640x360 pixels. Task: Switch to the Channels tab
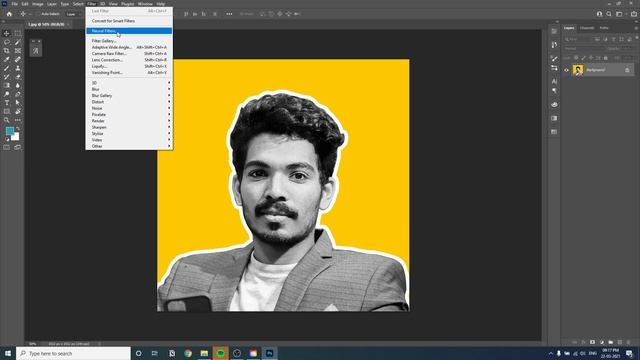point(587,28)
